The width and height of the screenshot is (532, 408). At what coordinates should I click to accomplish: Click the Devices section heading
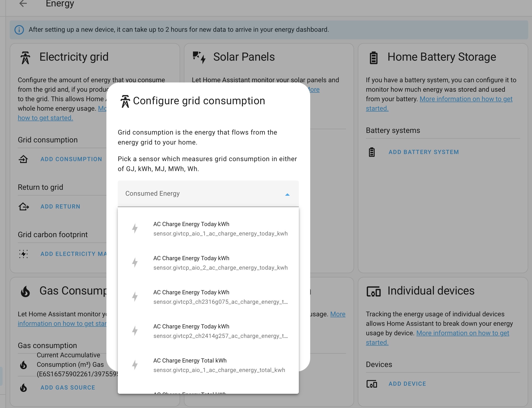(x=379, y=365)
